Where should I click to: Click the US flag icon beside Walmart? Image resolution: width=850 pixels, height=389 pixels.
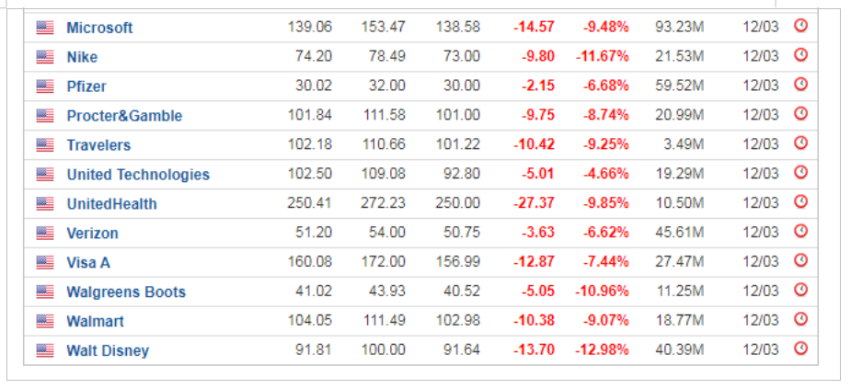(45, 321)
